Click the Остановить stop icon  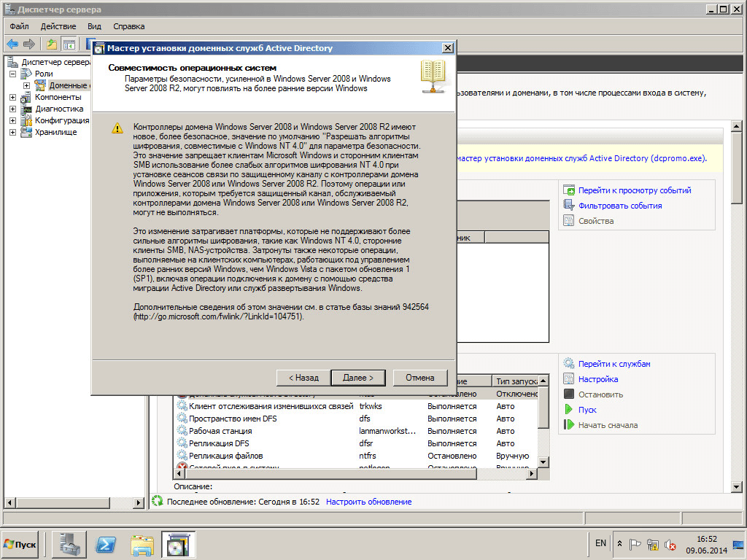(569, 394)
